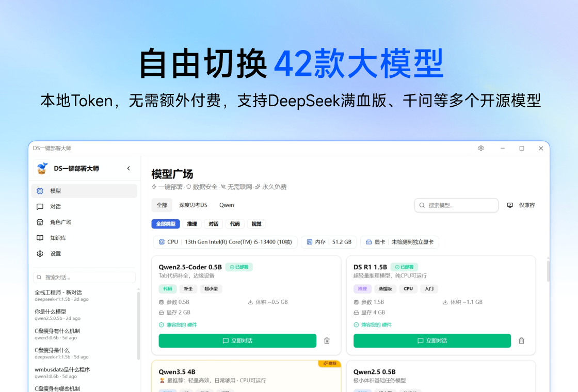Switch to 深度思考DS tab
The width and height of the screenshot is (578, 392).
point(193,205)
